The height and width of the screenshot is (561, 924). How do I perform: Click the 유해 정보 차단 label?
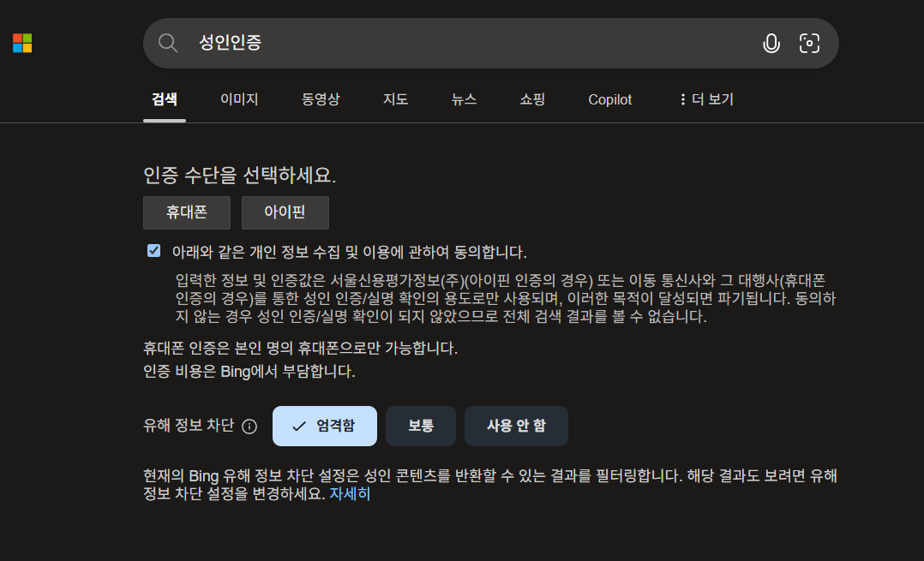click(x=189, y=426)
